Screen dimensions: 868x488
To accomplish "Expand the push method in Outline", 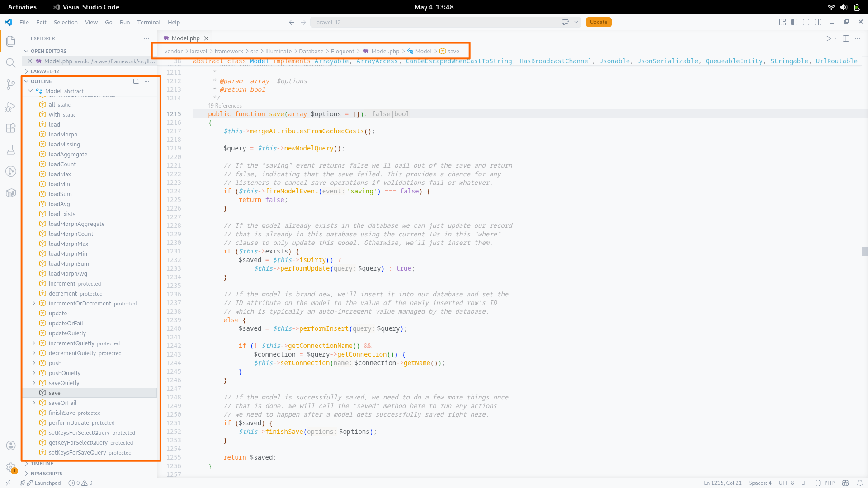I will [x=34, y=363].
